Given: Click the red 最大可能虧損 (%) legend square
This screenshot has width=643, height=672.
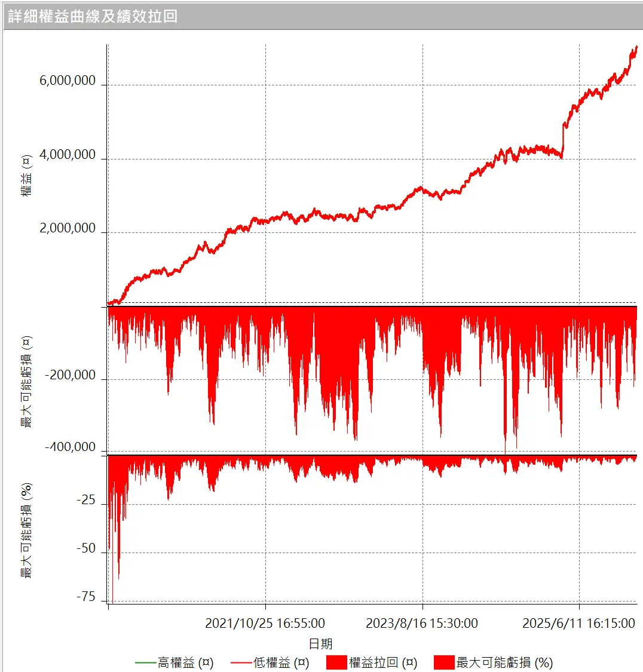Looking at the screenshot, I should pyautogui.click(x=444, y=662).
